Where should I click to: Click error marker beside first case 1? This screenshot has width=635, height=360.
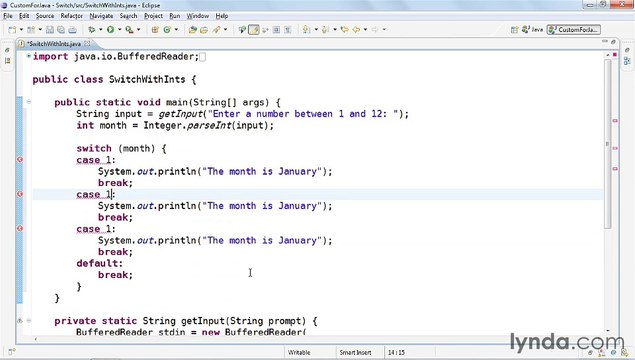click(x=19, y=160)
